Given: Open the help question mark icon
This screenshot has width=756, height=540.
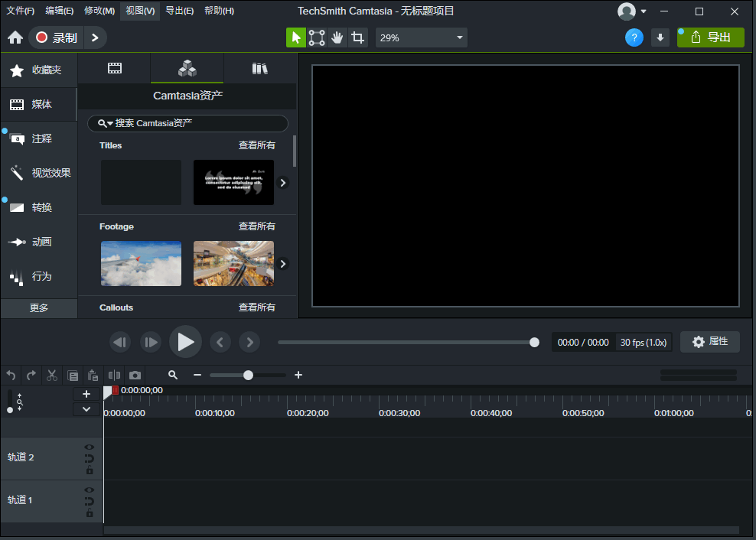Looking at the screenshot, I should point(634,37).
